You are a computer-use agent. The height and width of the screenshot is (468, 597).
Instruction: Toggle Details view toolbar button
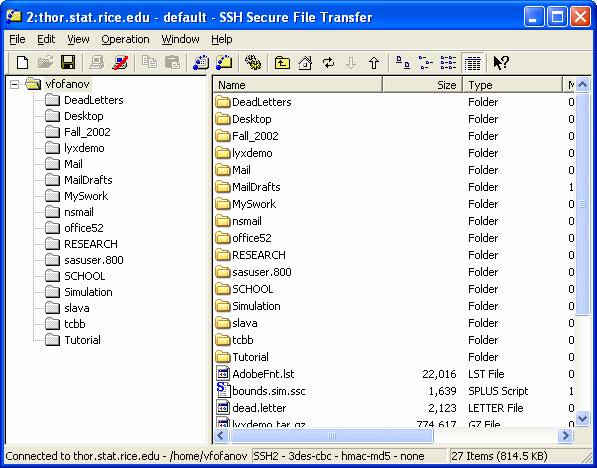click(x=472, y=62)
